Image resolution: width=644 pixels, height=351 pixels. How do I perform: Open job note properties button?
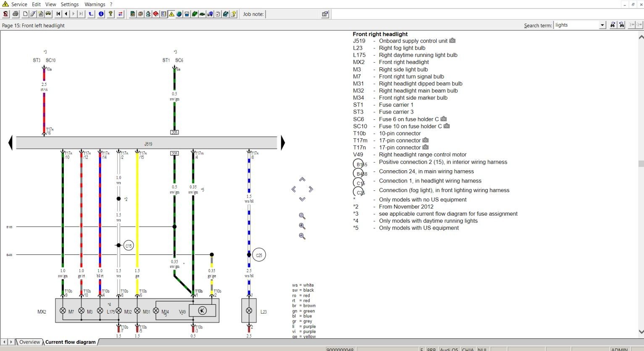[324, 14]
